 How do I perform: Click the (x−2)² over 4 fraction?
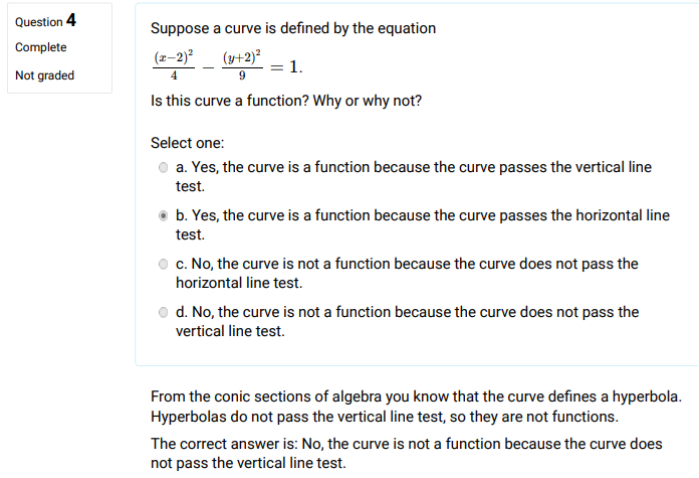pos(174,65)
